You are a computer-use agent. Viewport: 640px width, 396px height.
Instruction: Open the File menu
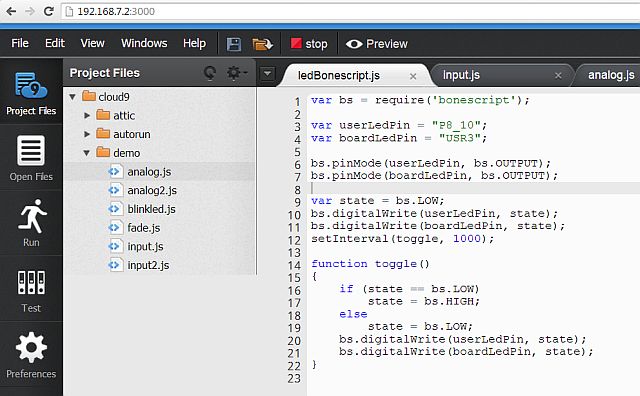pos(20,43)
